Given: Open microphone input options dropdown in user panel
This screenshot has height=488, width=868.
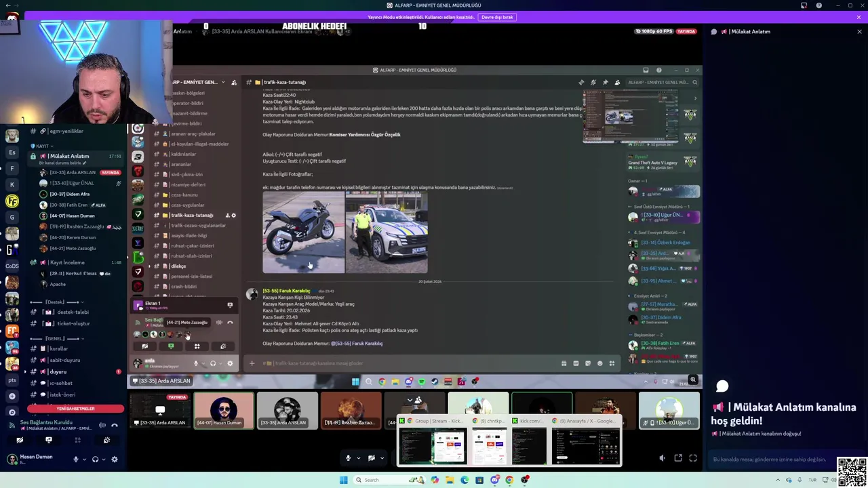Looking at the screenshot, I should click(x=84, y=460).
